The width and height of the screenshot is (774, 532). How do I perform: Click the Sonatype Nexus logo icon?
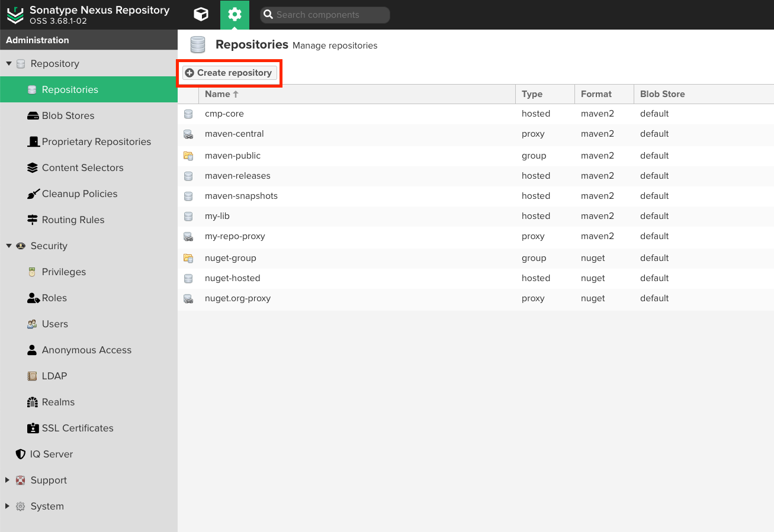pos(15,15)
